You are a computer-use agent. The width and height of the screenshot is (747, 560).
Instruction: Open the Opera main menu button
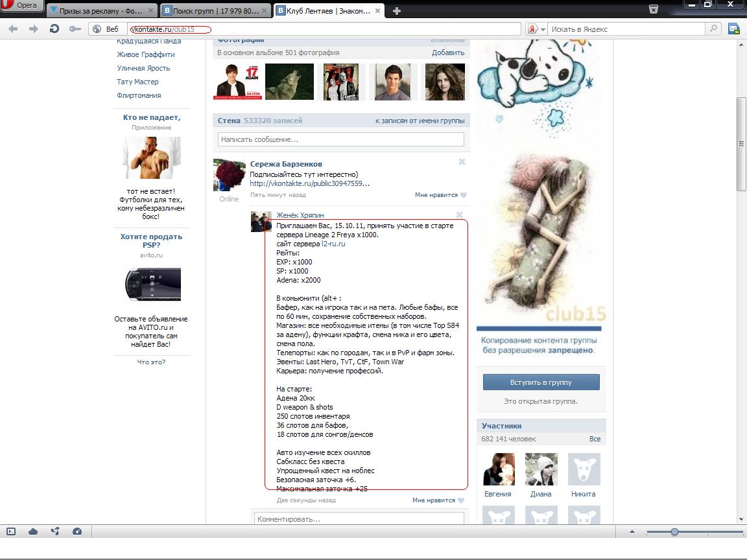point(21,5)
